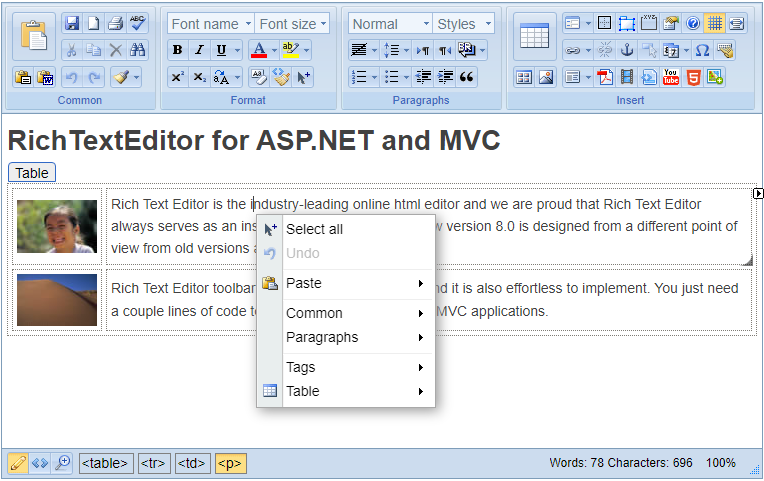
Task: Toggle italic formatting
Action: pos(199,50)
